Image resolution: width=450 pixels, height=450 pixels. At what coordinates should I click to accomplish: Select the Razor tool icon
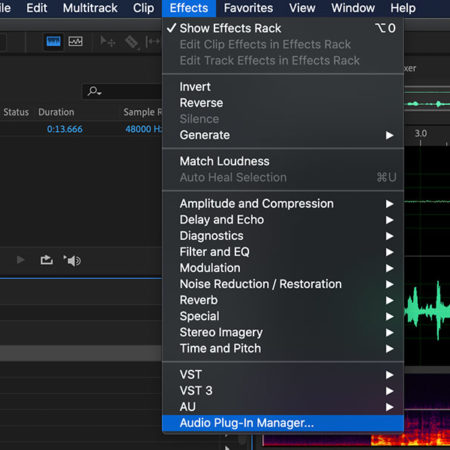coord(132,42)
